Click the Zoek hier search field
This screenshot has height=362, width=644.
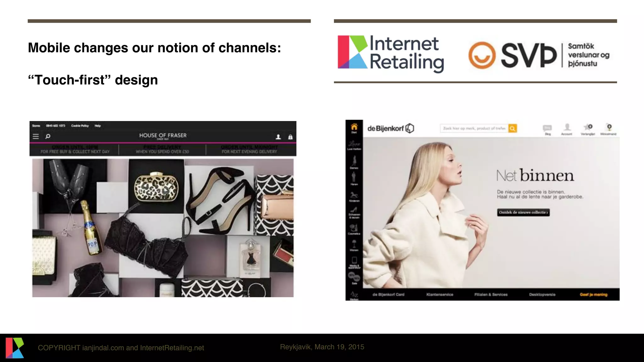point(474,128)
